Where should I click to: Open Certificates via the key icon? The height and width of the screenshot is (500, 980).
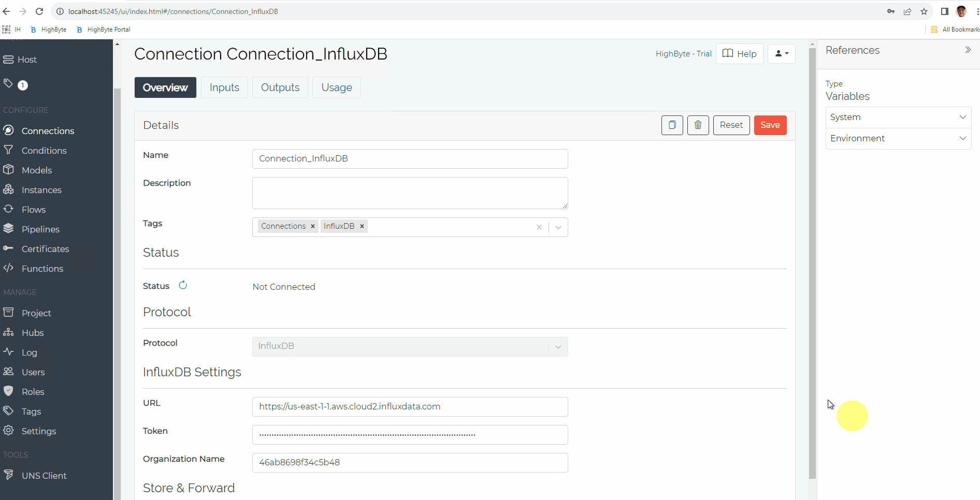coord(9,248)
